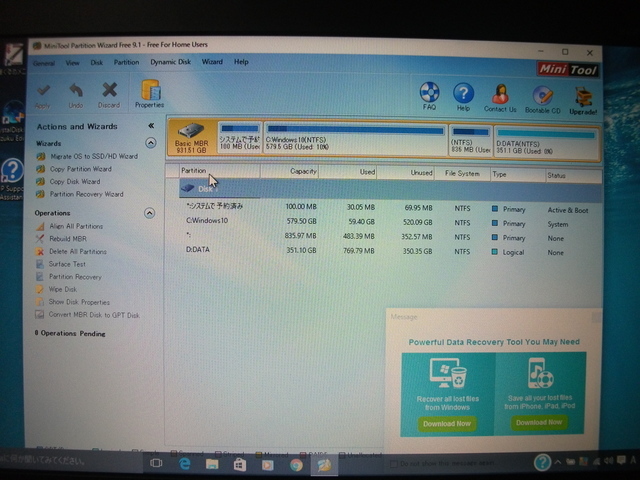Select the Disk 1 header row
The height and width of the screenshot is (480, 640).
[390, 190]
